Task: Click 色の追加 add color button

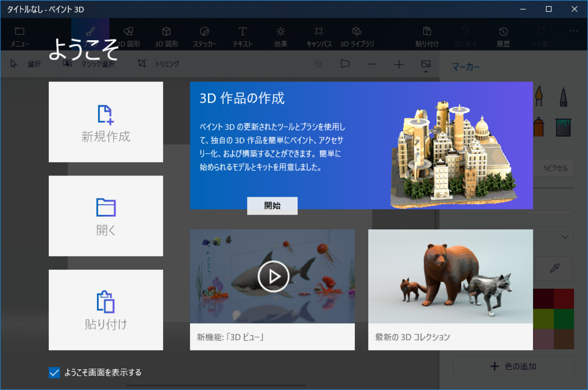Action: pyautogui.click(x=514, y=366)
